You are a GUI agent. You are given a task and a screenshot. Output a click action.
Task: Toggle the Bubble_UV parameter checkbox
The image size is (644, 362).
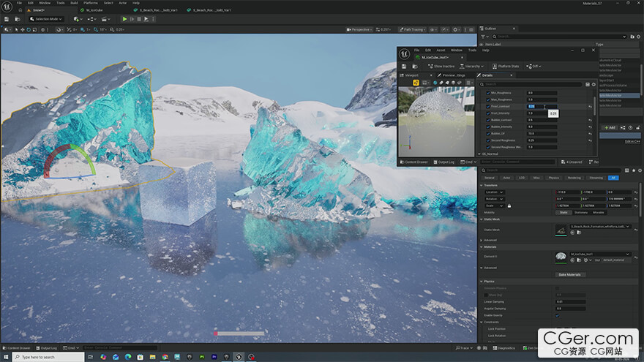tap(488, 133)
